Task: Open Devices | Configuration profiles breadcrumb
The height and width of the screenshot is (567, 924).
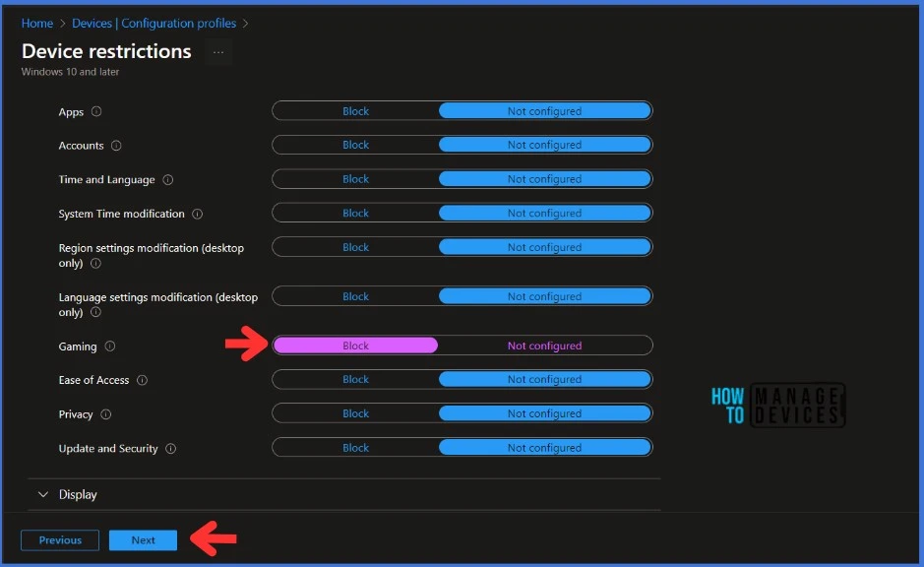Action: coord(154,23)
